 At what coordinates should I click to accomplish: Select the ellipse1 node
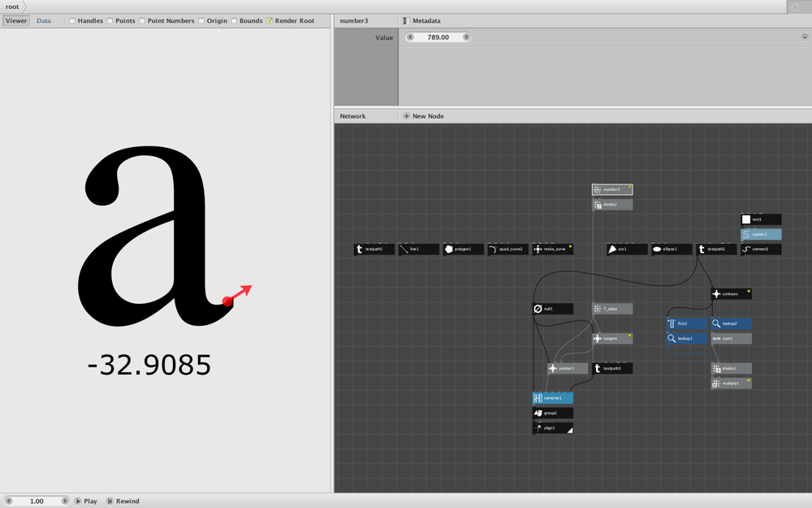point(672,250)
